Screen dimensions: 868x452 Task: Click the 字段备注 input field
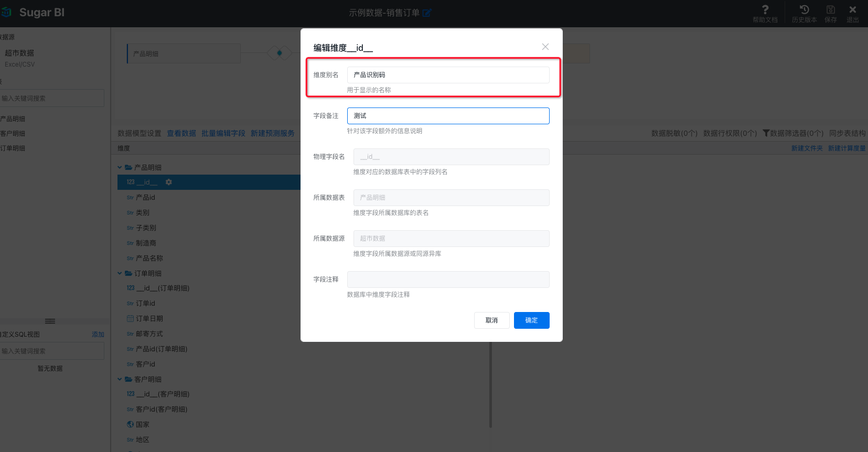(x=448, y=116)
